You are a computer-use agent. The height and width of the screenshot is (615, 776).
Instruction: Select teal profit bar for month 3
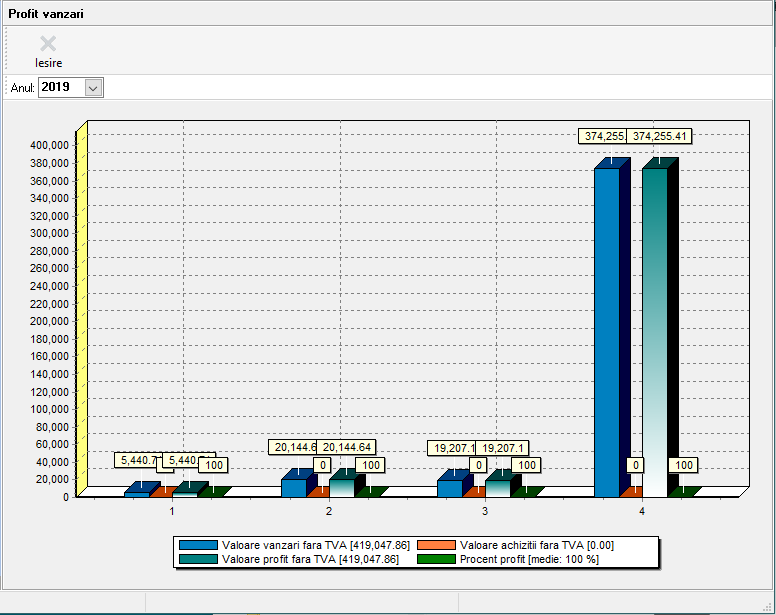[x=497, y=488]
